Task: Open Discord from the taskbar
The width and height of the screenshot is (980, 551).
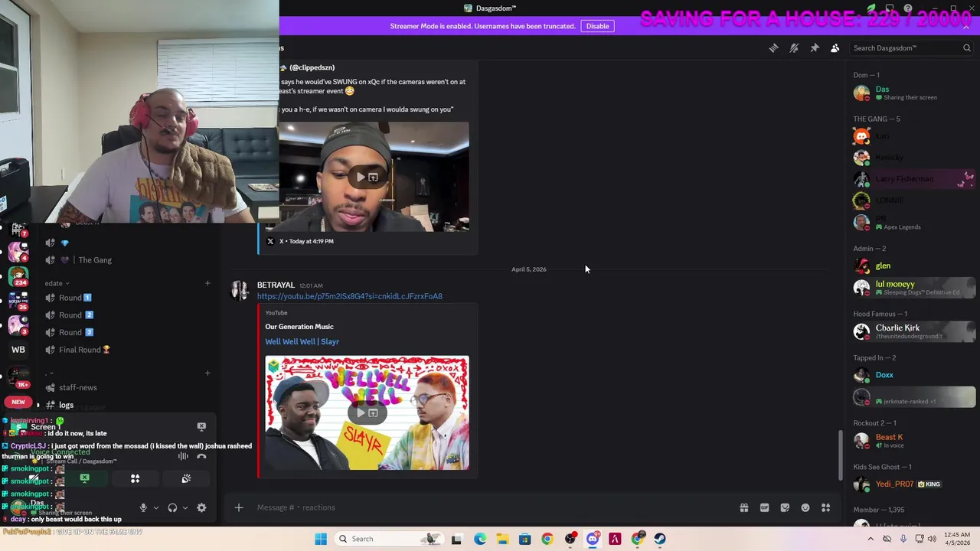Action: [x=593, y=539]
